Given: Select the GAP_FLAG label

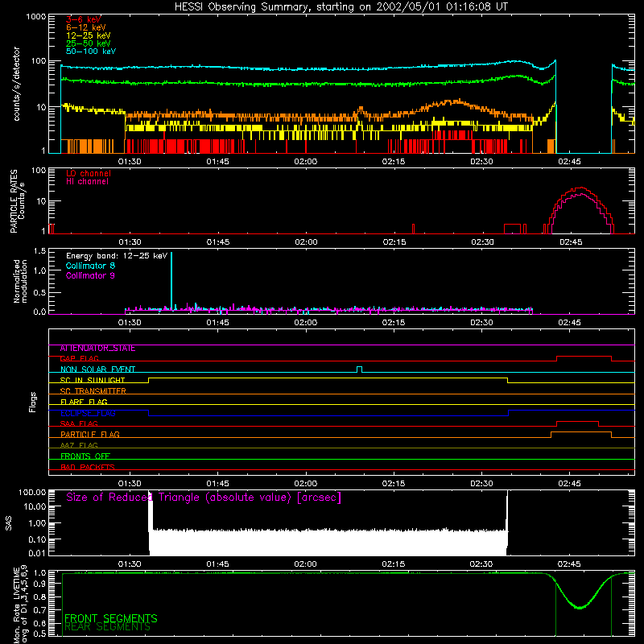Looking at the screenshot, I should [79, 358].
